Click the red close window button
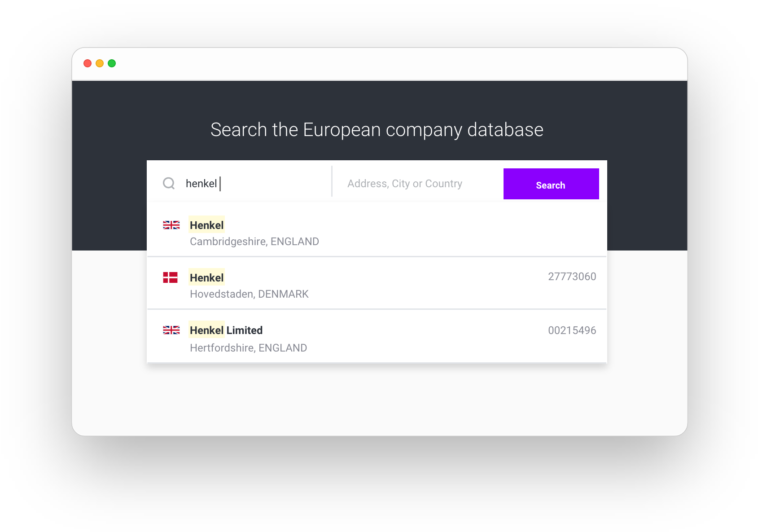This screenshot has width=758, height=532. [88, 63]
